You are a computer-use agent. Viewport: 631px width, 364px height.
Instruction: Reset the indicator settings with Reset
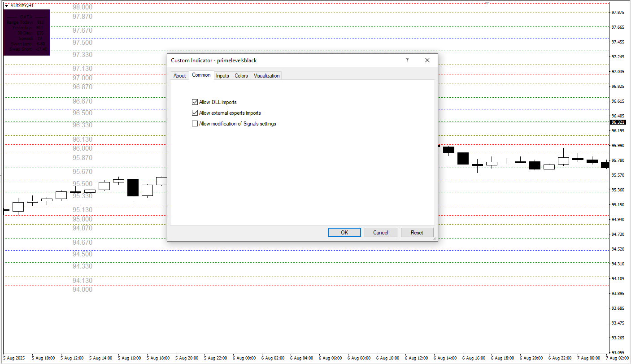pyautogui.click(x=417, y=233)
